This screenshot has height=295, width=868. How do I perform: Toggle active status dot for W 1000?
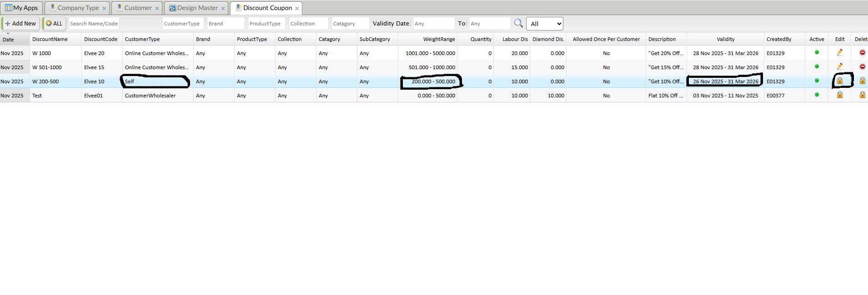[x=817, y=53]
